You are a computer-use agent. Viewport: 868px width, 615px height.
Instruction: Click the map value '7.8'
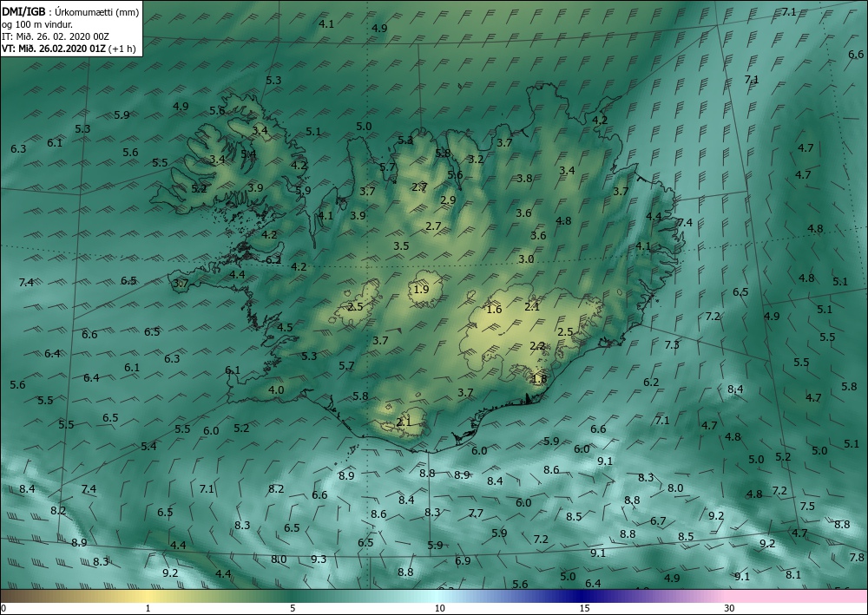coord(857,558)
